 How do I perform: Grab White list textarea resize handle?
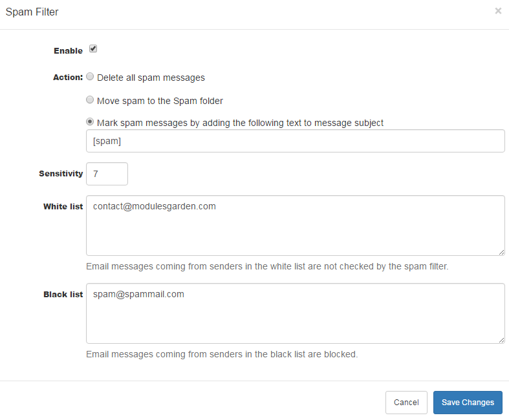[501, 253]
